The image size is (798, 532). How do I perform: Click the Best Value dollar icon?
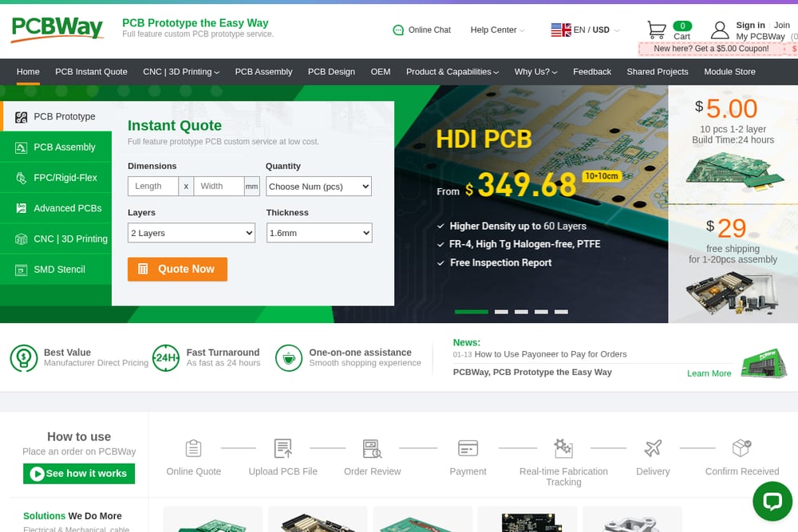[24, 358]
